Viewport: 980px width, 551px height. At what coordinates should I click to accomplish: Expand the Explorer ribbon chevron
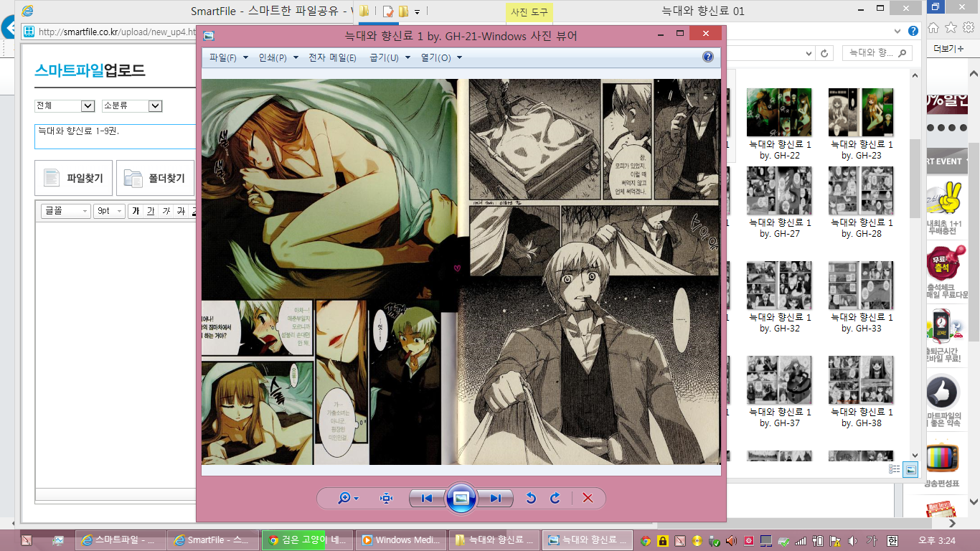click(896, 32)
